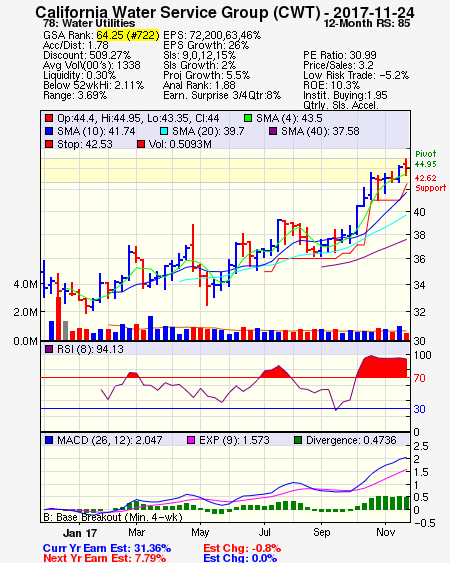Click the red '42.62 Support' label
This screenshot has width=450, height=563.
[x=430, y=183]
